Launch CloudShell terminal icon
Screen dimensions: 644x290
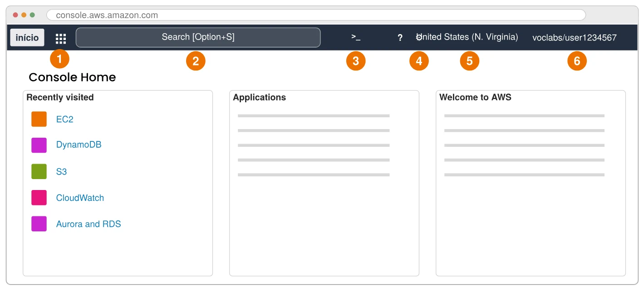click(356, 37)
